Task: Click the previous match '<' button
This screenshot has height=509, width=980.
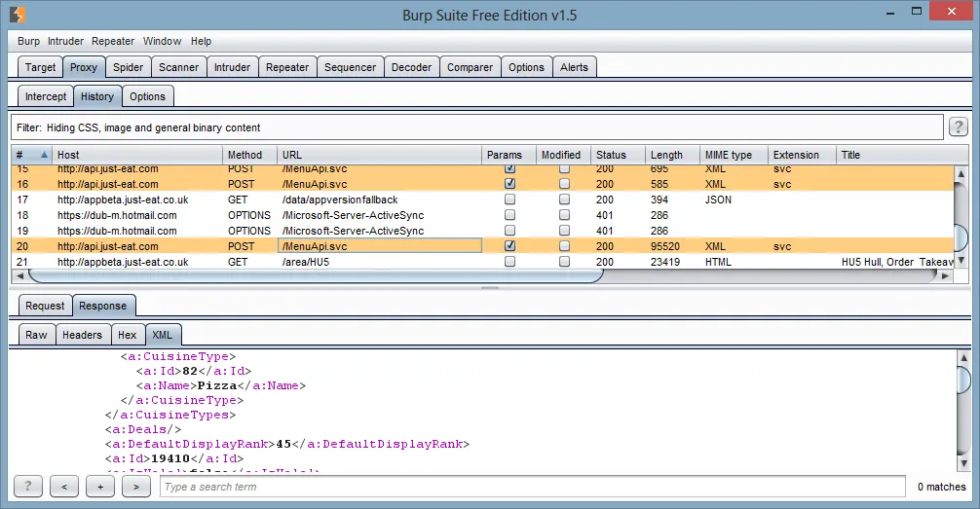Action: coord(63,486)
